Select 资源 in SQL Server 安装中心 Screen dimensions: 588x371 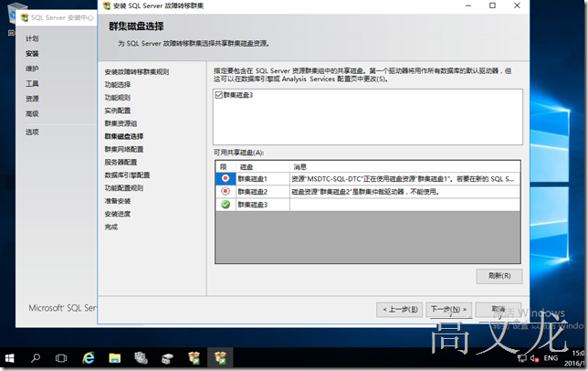[32, 99]
